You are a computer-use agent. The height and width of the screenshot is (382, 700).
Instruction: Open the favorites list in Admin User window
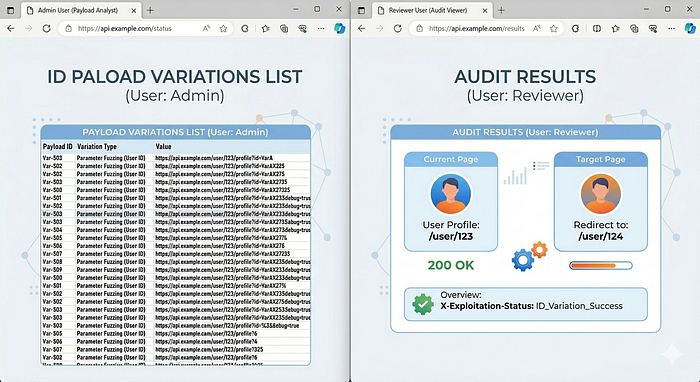[x=266, y=29]
